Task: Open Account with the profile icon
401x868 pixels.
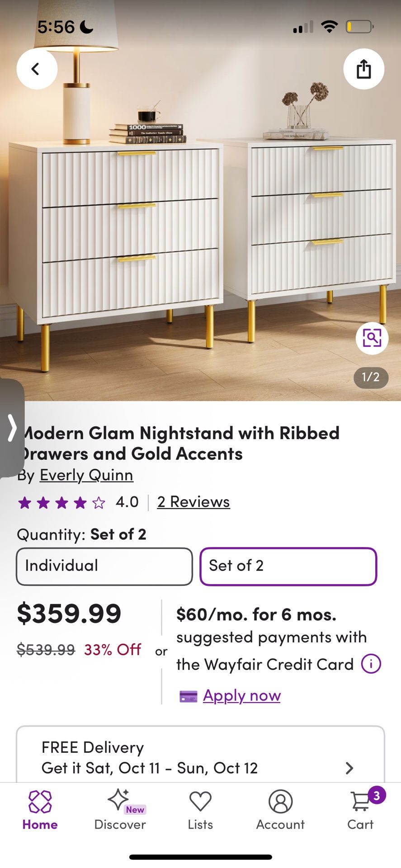Action: point(280,801)
